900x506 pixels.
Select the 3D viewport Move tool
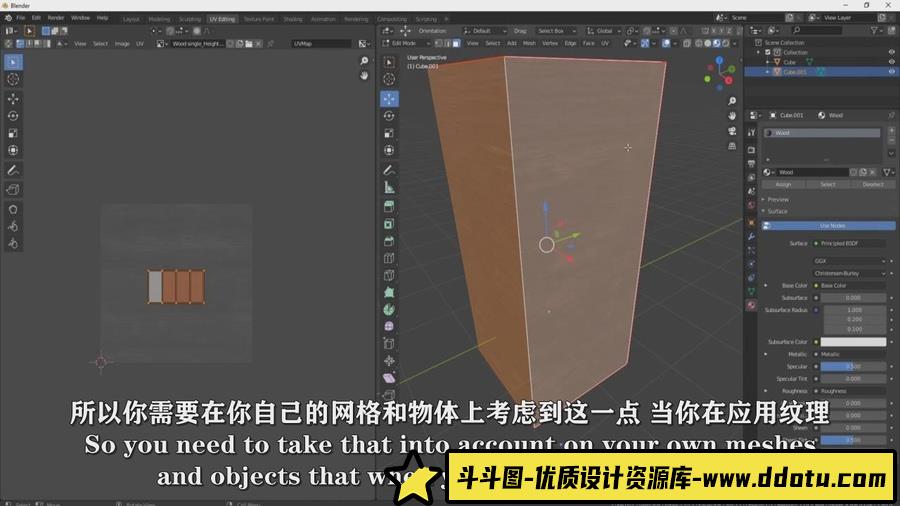(389, 99)
